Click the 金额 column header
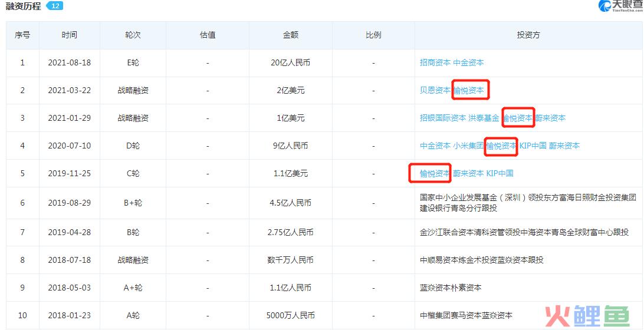This screenshot has height=330, width=644. 290,35
